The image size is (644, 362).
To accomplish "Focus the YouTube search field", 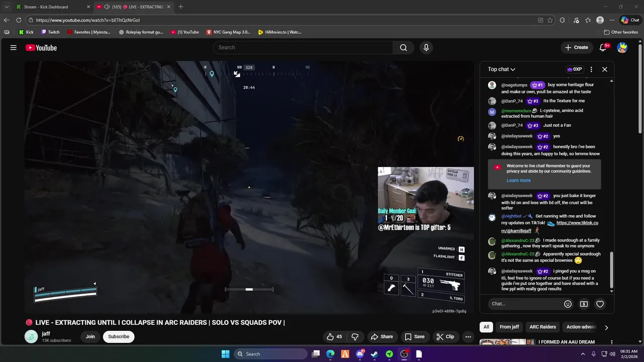I will [303, 47].
